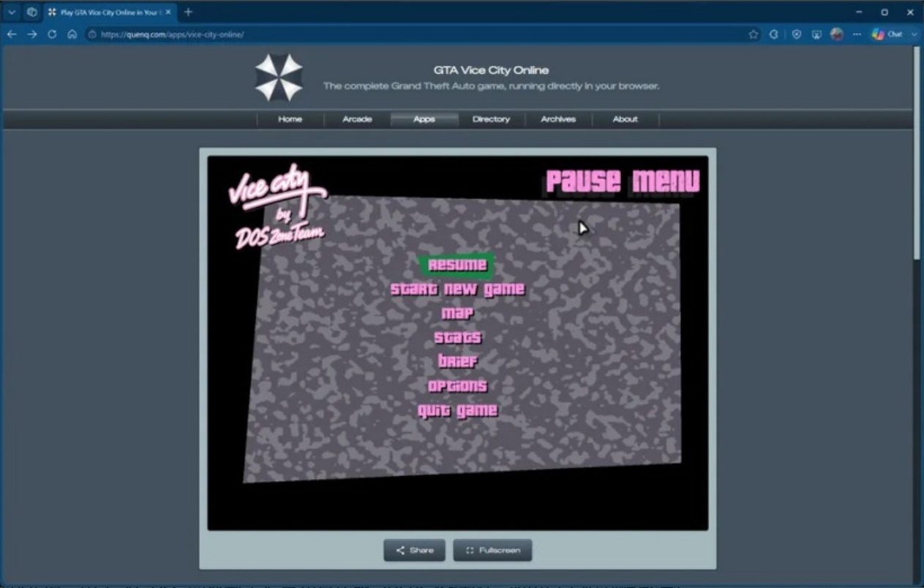Screen dimensions: 924x588
Task: Open the browser extensions icon
Action: [x=774, y=34]
